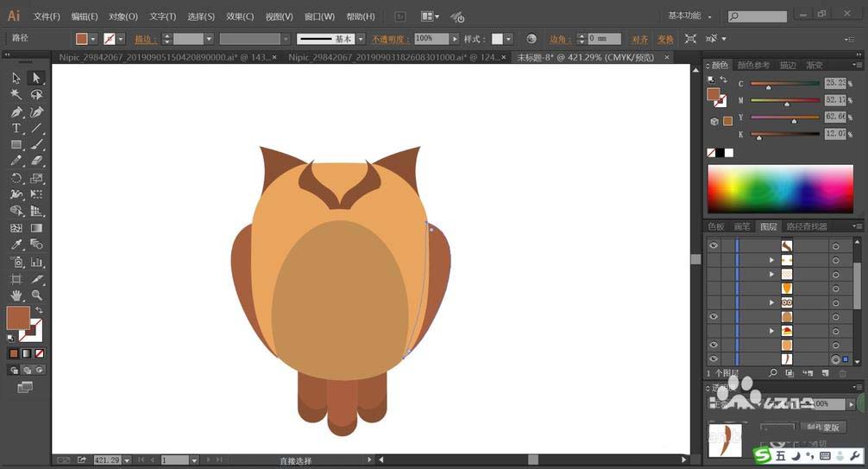Select the Slice tool
The image size is (868, 469).
coord(36,279)
